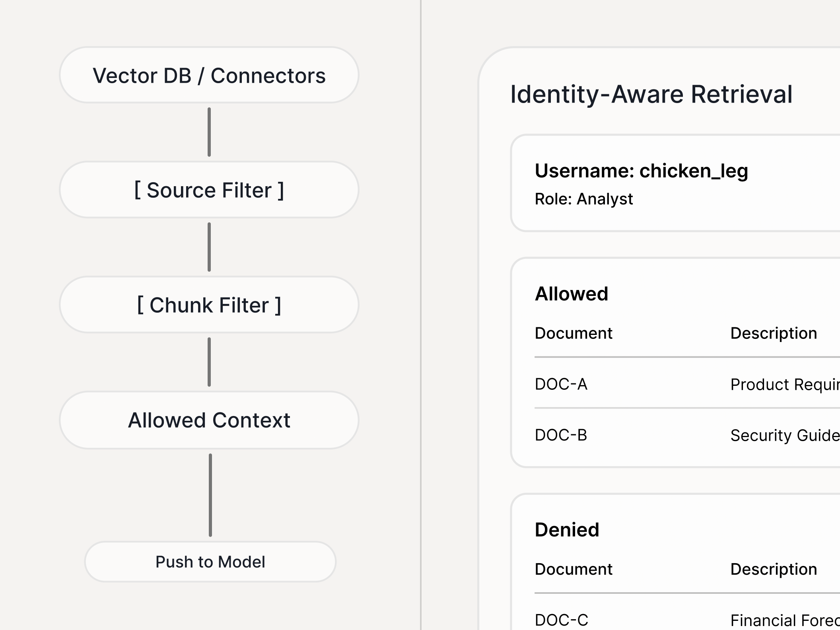
Task: Click Document column header in Allowed table
Action: tap(573, 333)
